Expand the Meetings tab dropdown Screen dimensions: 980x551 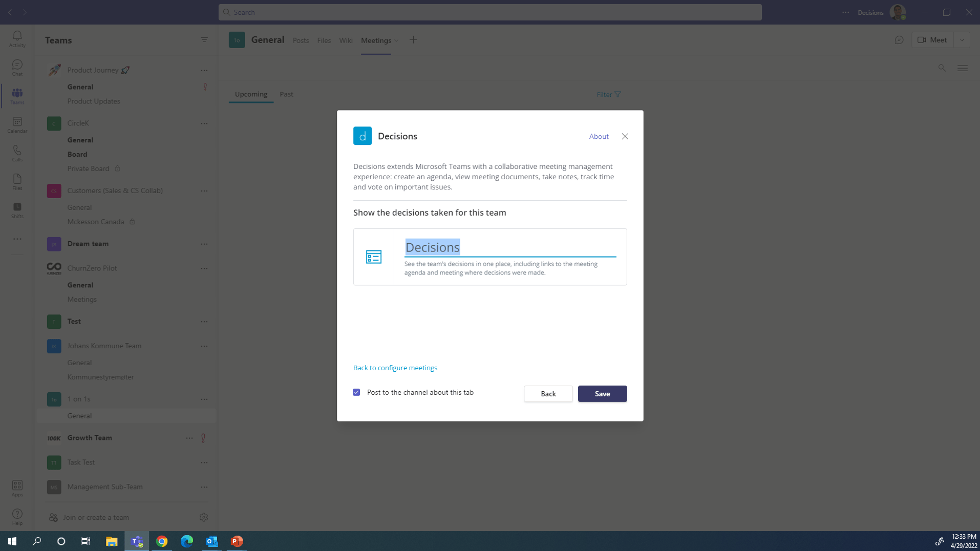tap(397, 40)
